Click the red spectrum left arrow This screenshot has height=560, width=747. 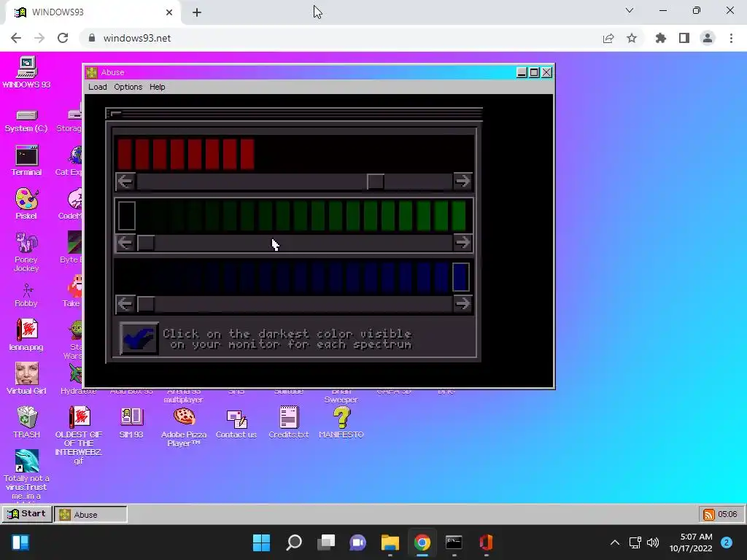coord(125,181)
